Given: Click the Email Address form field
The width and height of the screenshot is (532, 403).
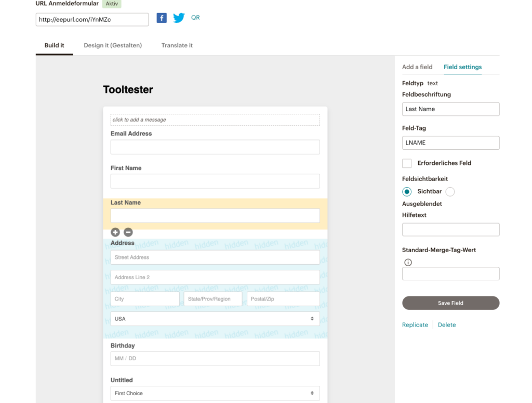Looking at the screenshot, I should click(x=215, y=147).
